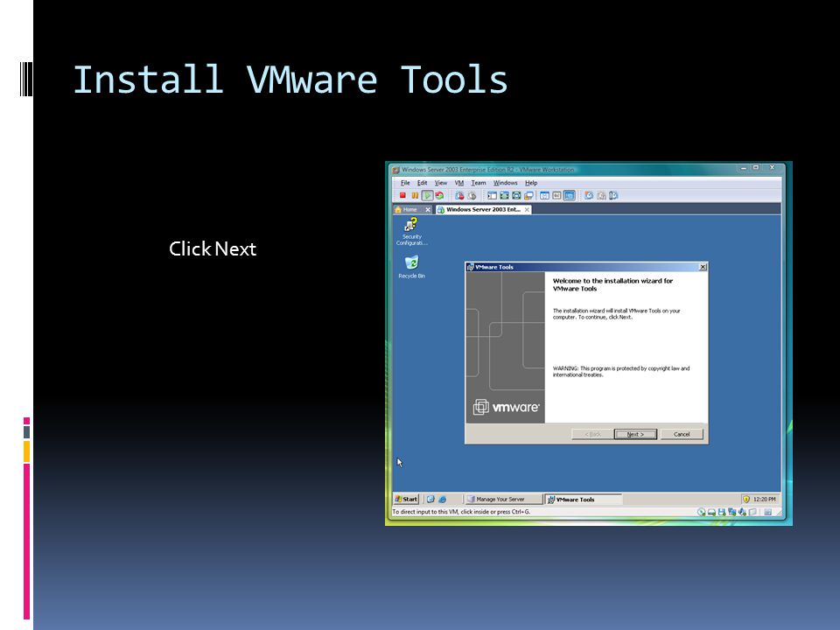Click the Full Screen toolbar icon
The image size is (840, 630).
tap(504, 195)
